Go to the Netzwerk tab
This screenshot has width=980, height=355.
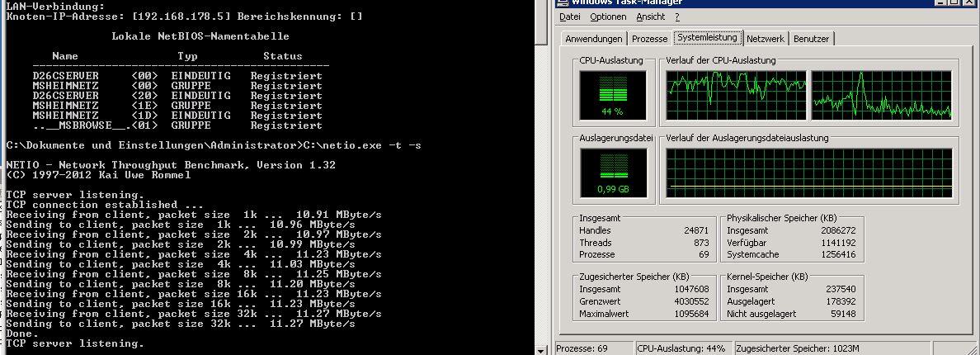(x=766, y=39)
